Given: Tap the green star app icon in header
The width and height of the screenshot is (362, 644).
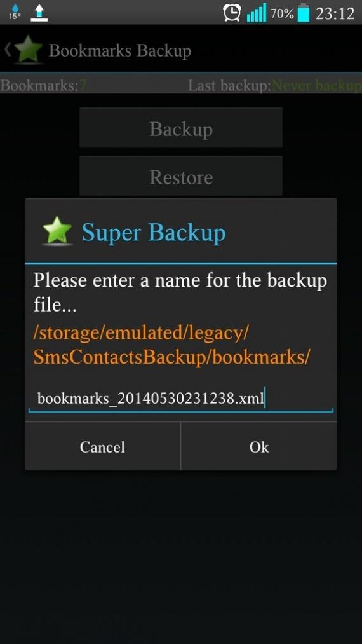Looking at the screenshot, I should coord(28,50).
